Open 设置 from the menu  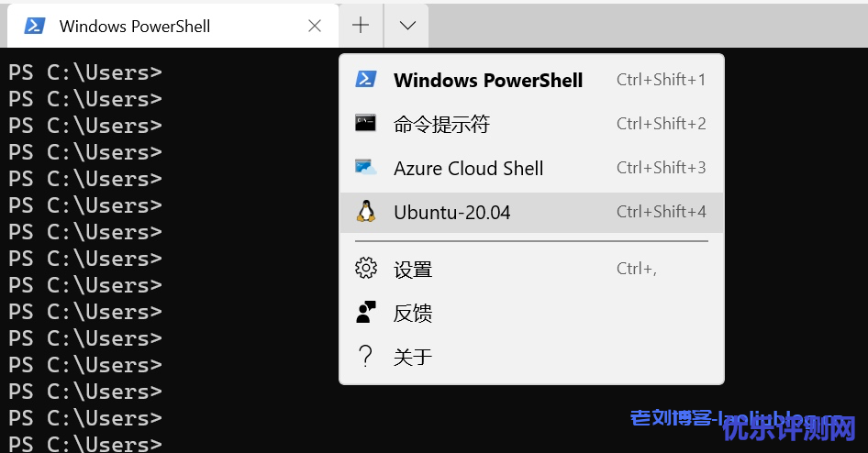pos(413,270)
